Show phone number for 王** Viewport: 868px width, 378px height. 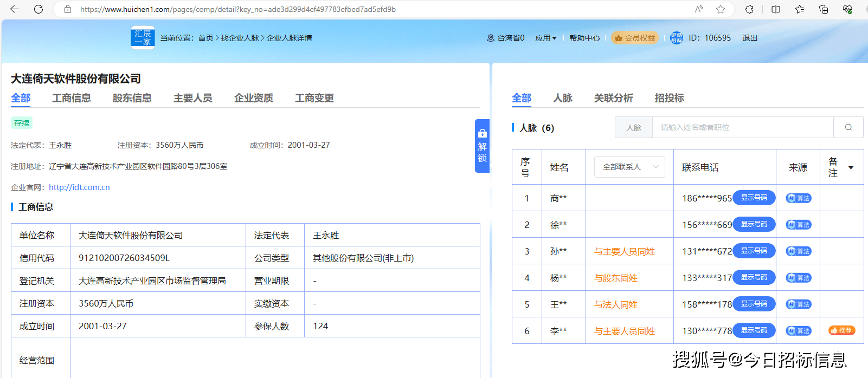tap(754, 304)
